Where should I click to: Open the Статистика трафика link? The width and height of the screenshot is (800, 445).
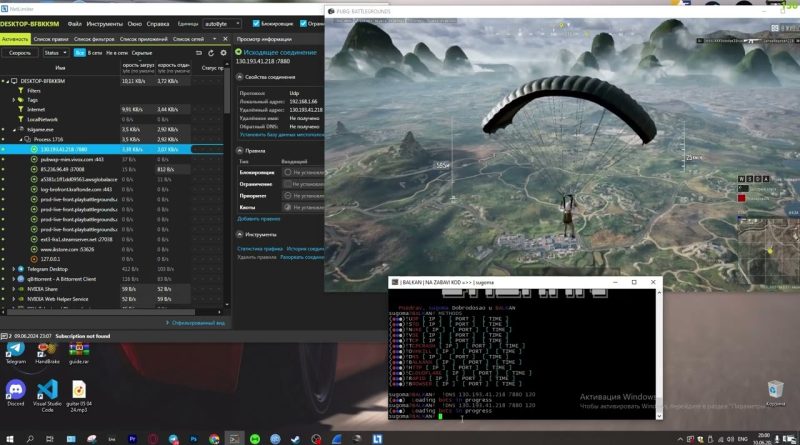tap(260, 249)
